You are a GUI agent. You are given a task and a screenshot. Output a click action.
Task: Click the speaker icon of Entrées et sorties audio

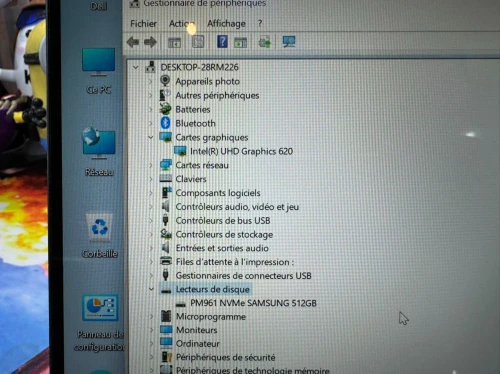166,248
